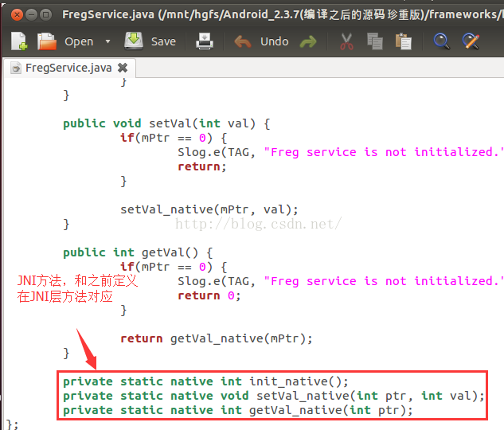Click the 'return 0;' statement
Image resolution: width=504 pixels, height=430 pixels.
tap(209, 295)
